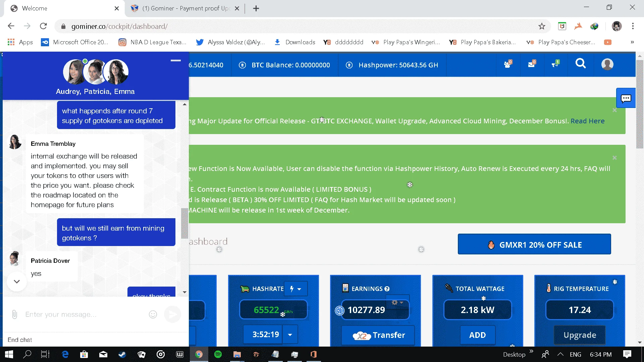
Task: Open the Chrome profile avatar
Action: click(x=616, y=26)
